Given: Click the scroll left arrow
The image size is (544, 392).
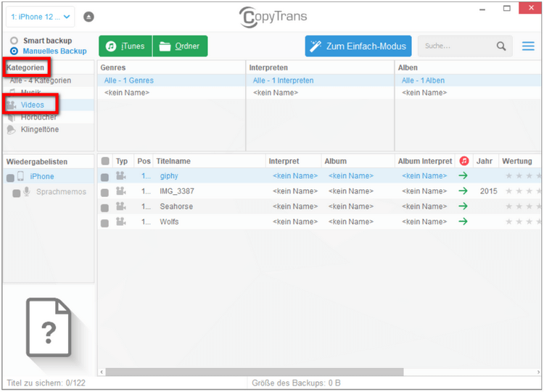Looking at the screenshot, I should pos(102,372).
